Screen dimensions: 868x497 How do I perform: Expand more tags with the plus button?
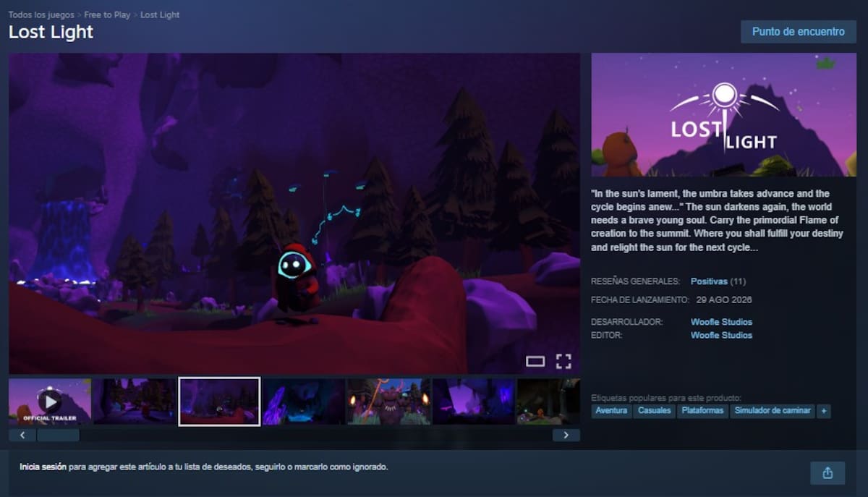(823, 411)
